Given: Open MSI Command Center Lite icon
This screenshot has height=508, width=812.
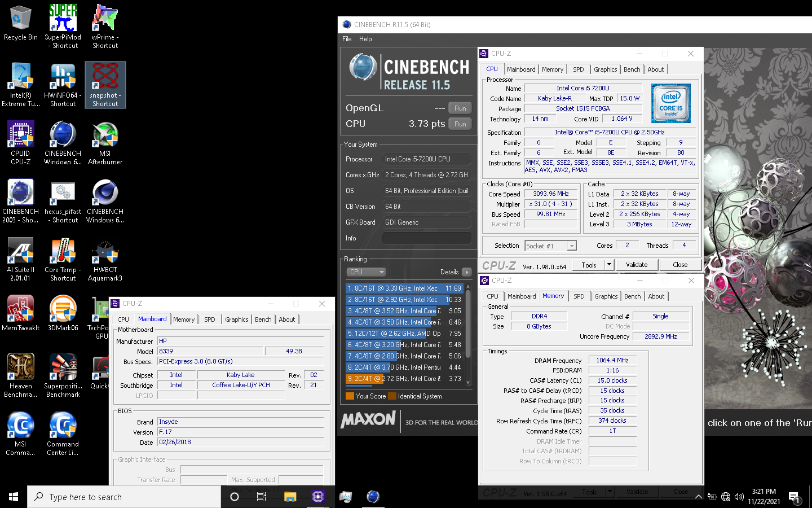Looking at the screenshot, I should pos(20,433).
